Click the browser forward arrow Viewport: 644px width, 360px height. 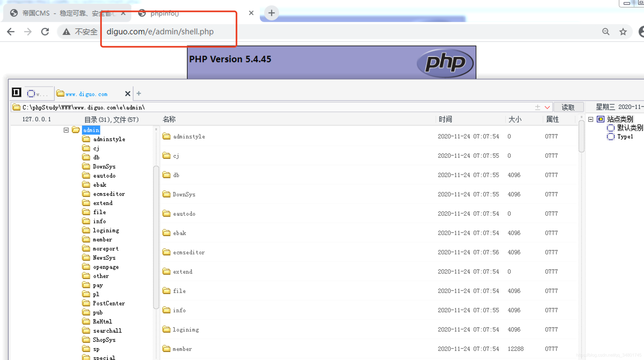(x=28, y=32)
